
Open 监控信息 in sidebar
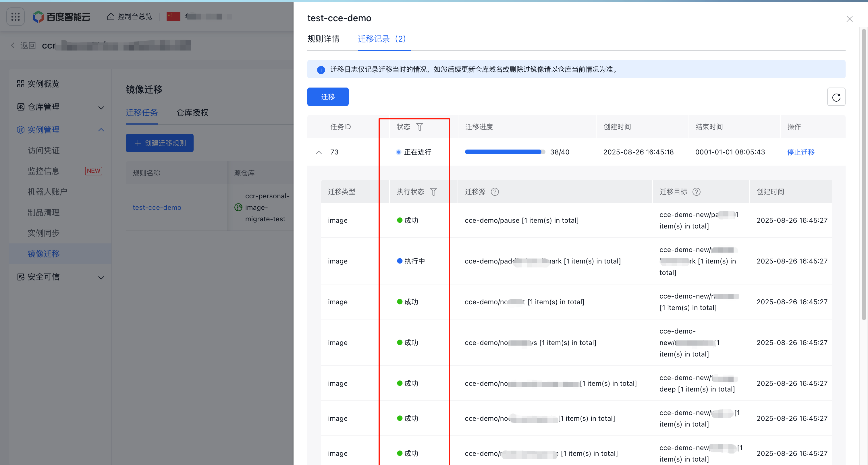pyautogui.click(x=43, y=171)
